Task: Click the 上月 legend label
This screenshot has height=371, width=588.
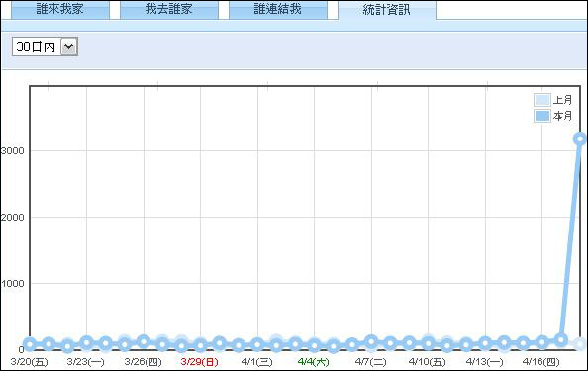Action: pos(562,100)
